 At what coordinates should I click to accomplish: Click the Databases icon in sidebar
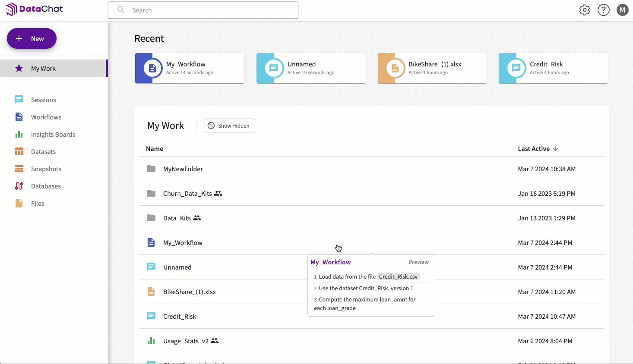[19, 186]
